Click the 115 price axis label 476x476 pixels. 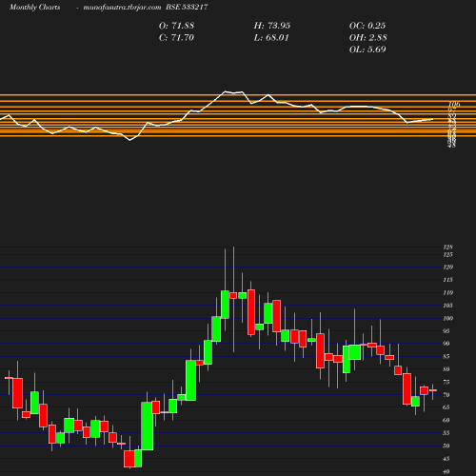[x=448, y=280]
